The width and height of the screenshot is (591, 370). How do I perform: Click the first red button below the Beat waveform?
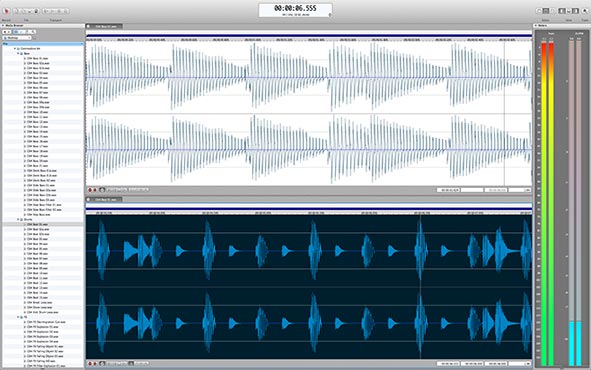(90, 364)
